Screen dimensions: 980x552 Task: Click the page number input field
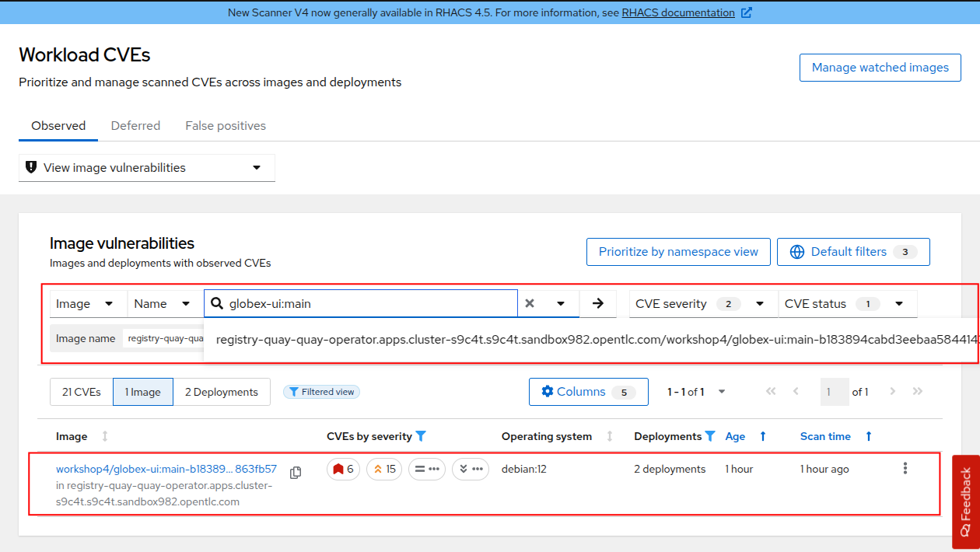[835, 392]
